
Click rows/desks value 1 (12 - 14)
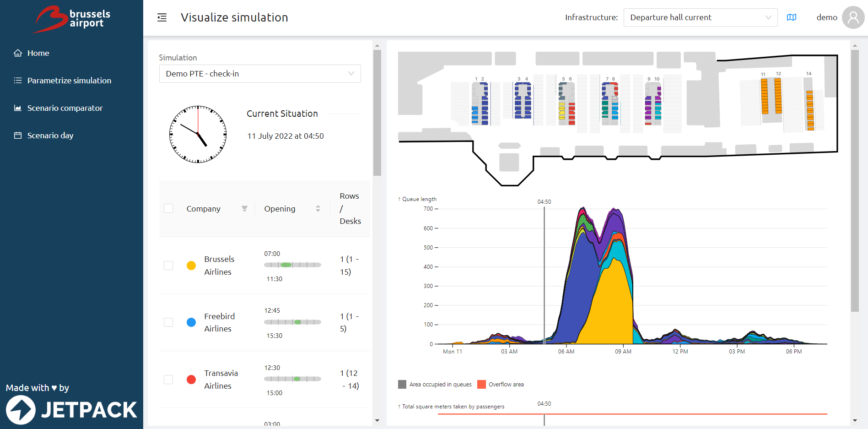pyautogui.click(x=350, y=380)
